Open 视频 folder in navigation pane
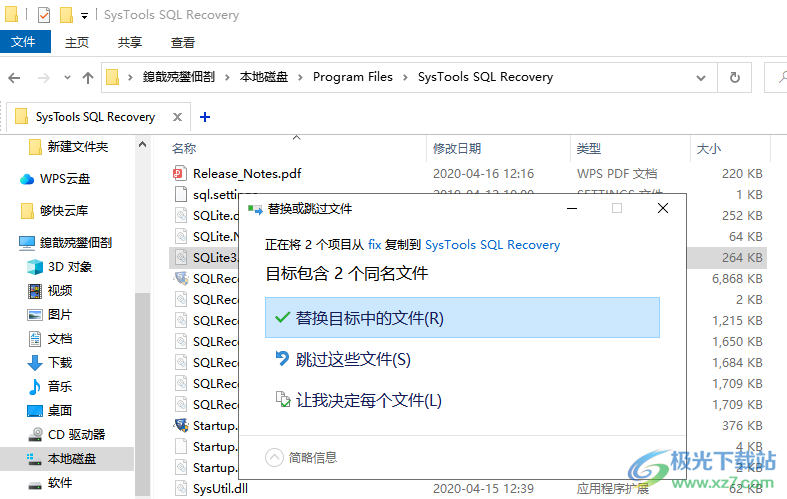This screenshot has height=499, width=787. [x=60, y=291]
